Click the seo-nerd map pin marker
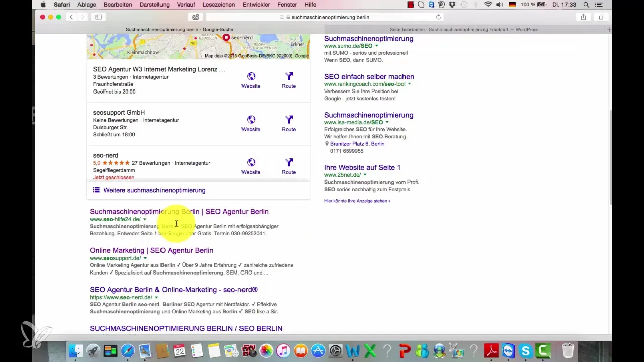 coord(226,38)
